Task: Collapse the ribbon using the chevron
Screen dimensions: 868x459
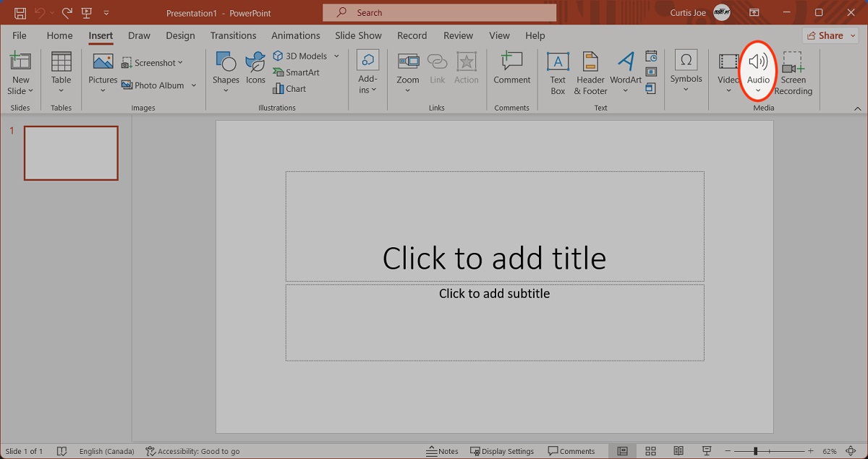Action: pyautogui.click(x=856, y=107)
